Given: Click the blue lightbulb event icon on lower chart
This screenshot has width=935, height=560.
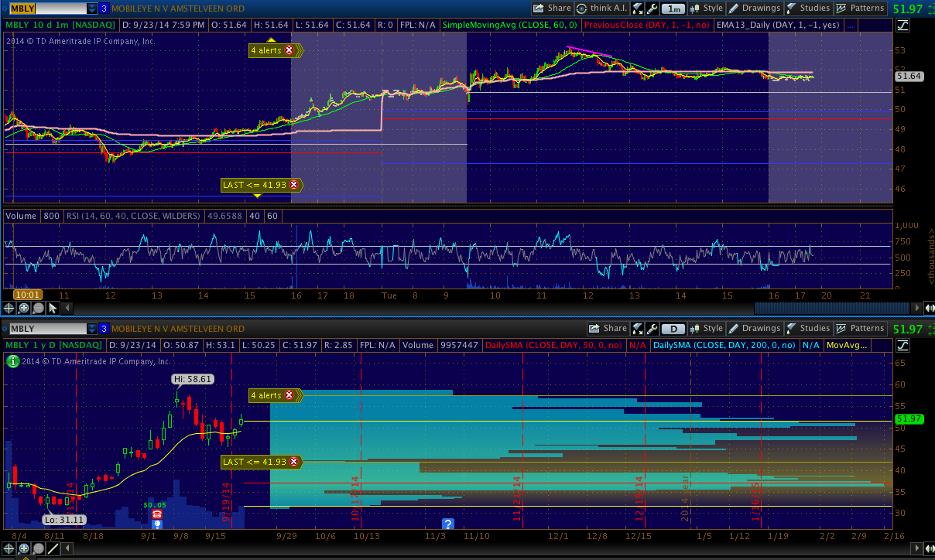Looking at the screenshot, I should tap(157, 524).
